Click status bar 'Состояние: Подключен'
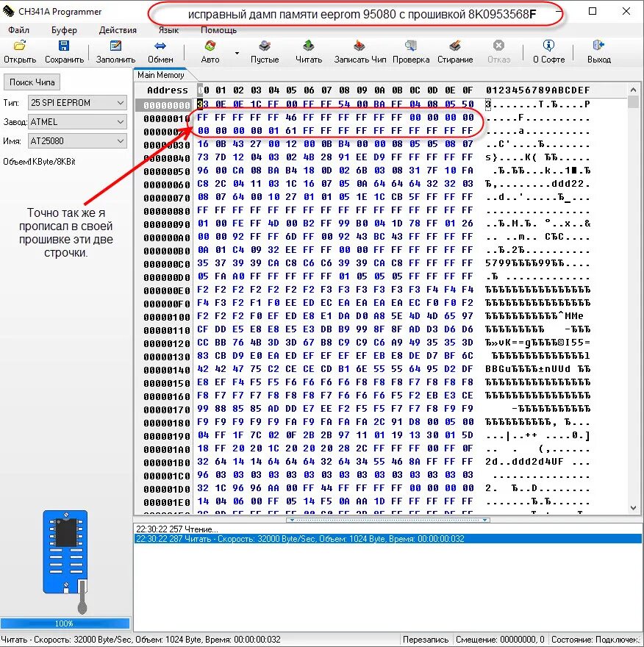Screen dimensions: 644x647 click(x=595, y=640)
